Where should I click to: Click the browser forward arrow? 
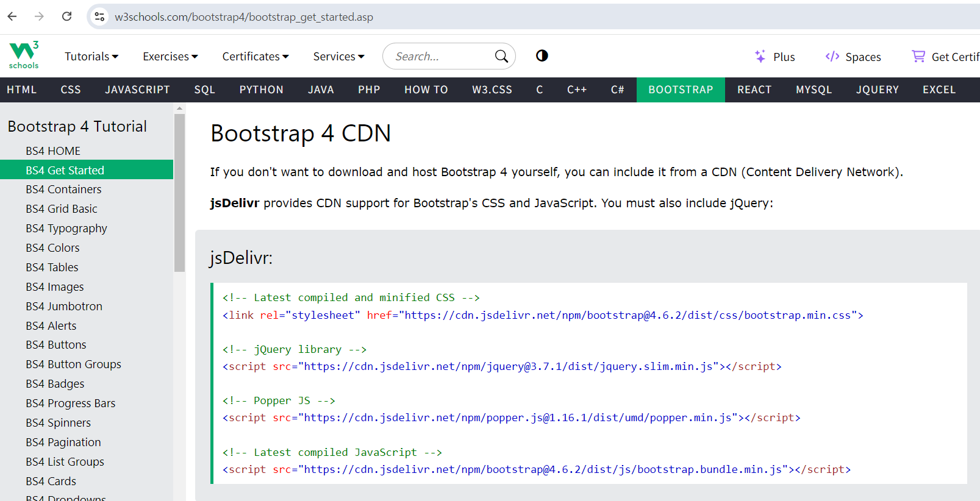[x=39, y=16]
